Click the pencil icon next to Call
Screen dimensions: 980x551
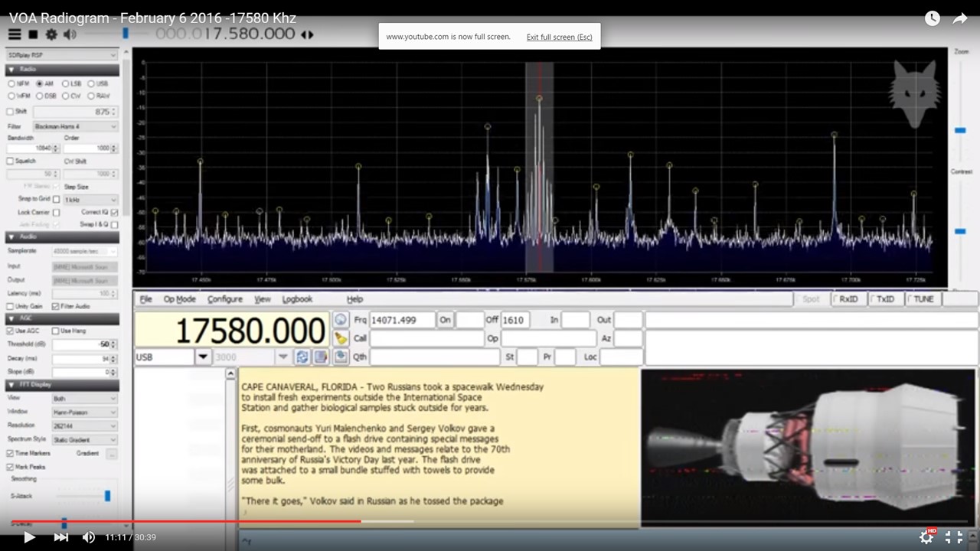341,338
